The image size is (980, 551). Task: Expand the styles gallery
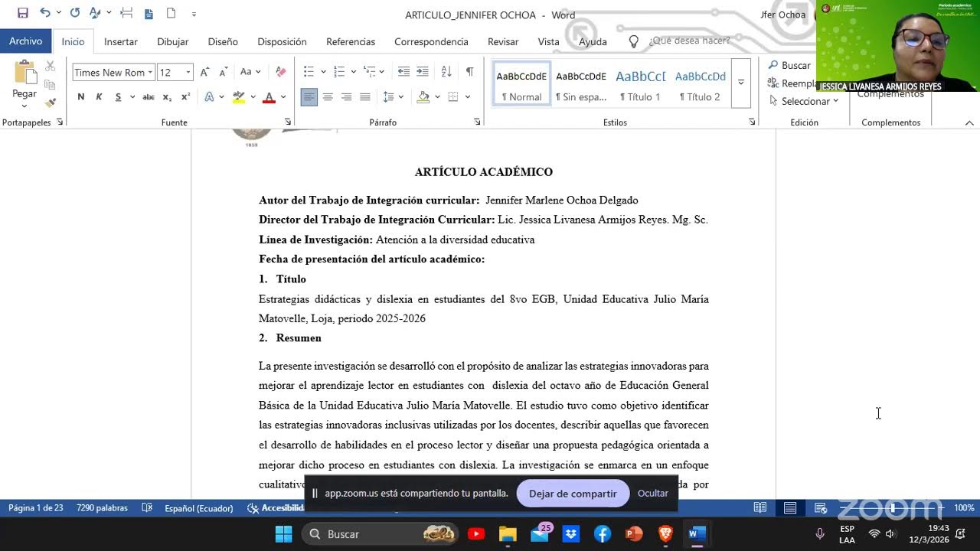(x=740, y=83)
